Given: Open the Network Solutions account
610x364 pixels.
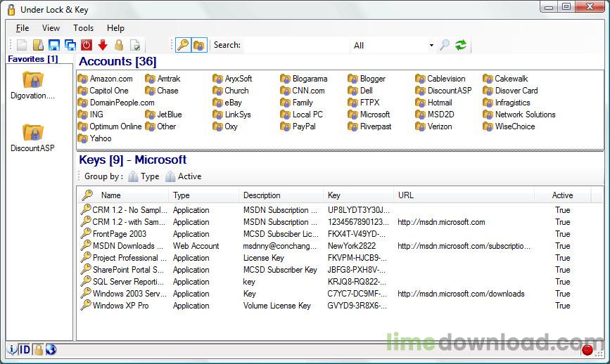Looking at the screenshot, I should point(519,115).
